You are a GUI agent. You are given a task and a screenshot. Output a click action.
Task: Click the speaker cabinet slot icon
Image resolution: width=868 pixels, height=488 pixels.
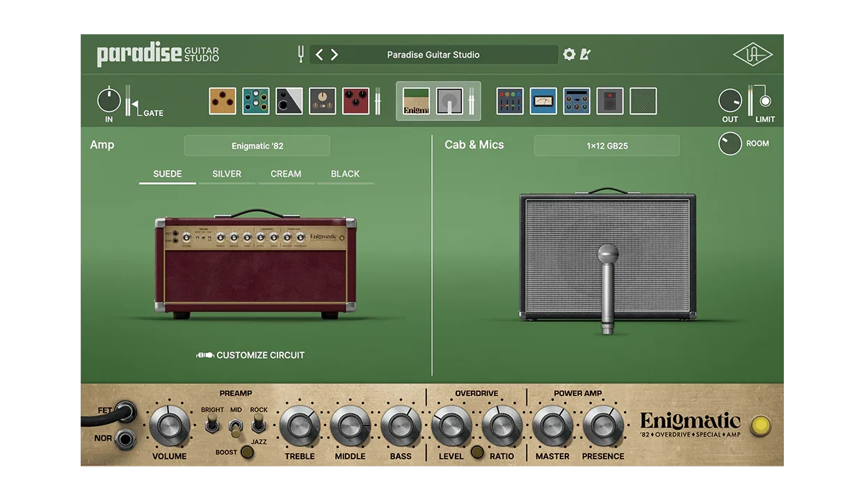(x=450, y=100)
